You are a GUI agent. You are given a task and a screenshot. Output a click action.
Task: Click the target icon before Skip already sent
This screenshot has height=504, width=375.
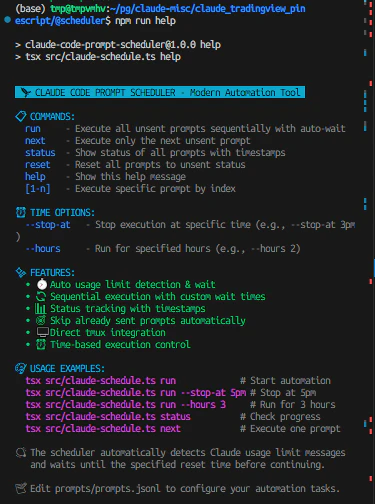click(41, 320)
